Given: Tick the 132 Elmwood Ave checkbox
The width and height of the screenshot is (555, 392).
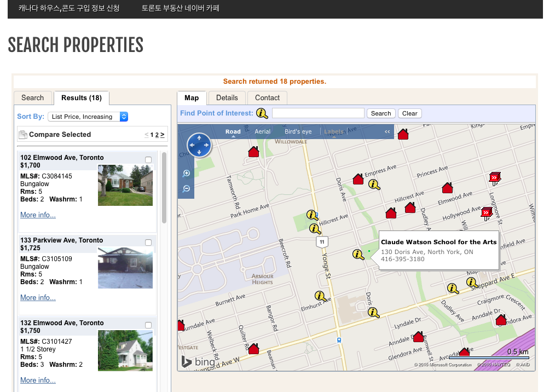Looking at the screenshot, I should 148,325.
